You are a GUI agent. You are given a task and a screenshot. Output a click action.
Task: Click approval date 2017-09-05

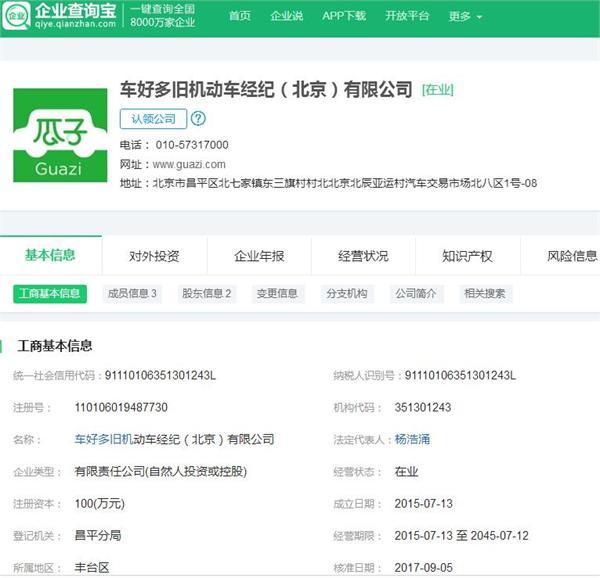(424, 568)
